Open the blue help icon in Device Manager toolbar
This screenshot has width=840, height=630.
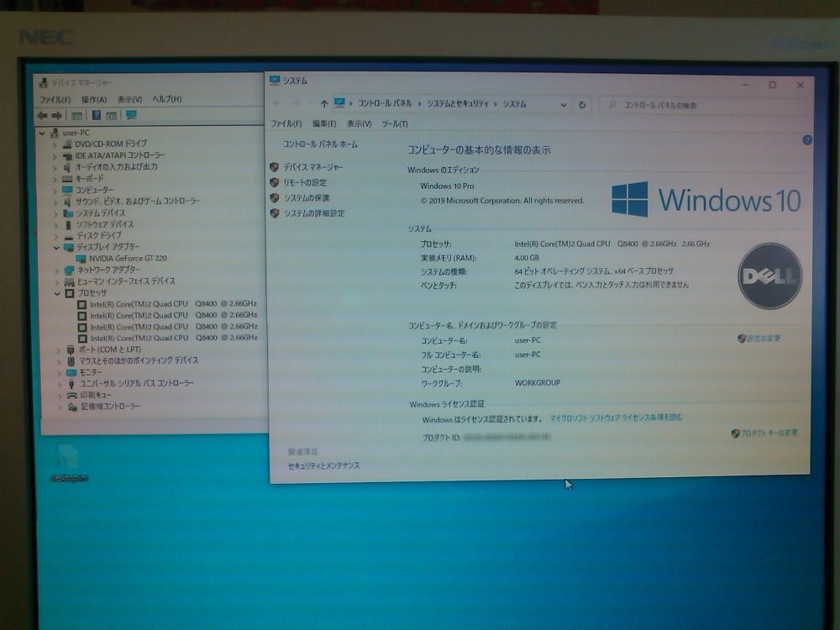(97, 115)
